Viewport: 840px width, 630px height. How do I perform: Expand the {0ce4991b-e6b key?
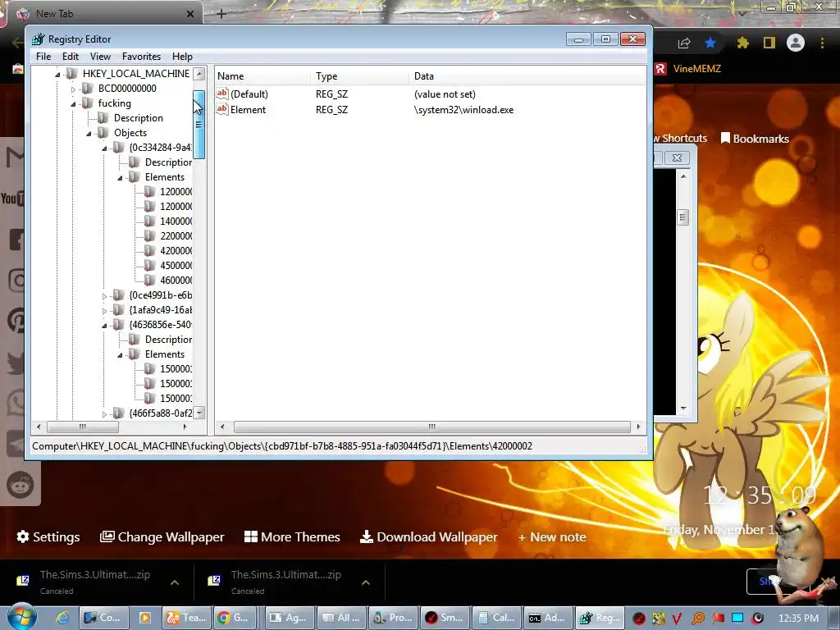coord(104,295)
